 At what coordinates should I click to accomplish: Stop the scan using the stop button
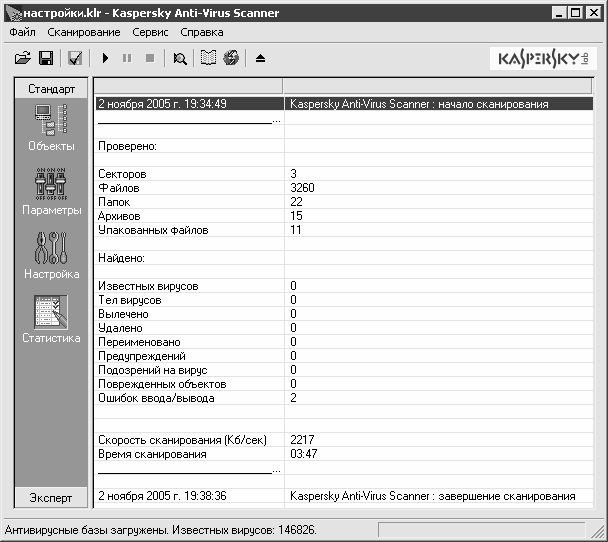(149, 59)
